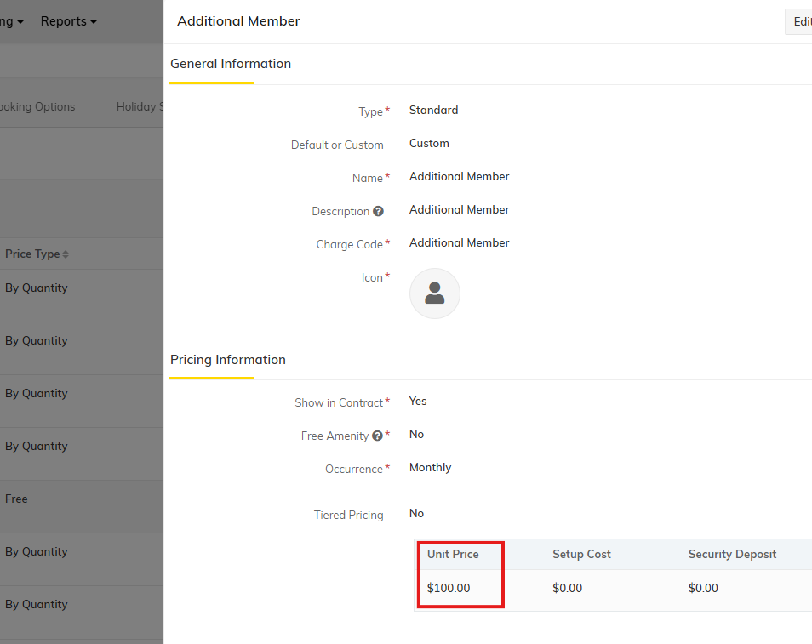
Task: Switch to the Holiday tab
Action: pos(138,107)
